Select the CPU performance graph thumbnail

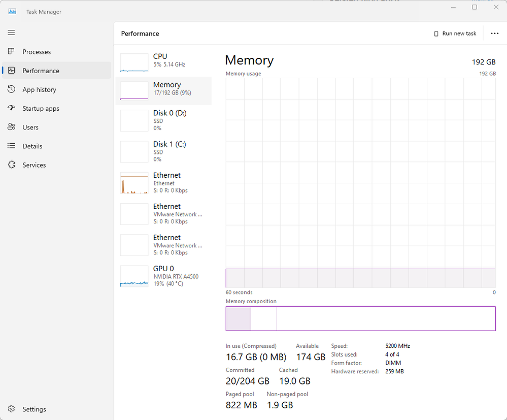pyautogui.click(x=134, y=62)
